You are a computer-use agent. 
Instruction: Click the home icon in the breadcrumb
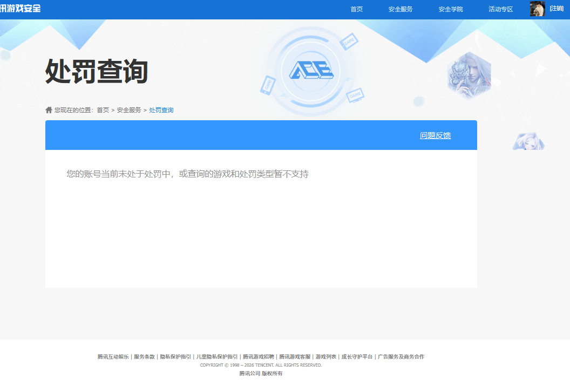pyautogui.click(x=47, y=109)
